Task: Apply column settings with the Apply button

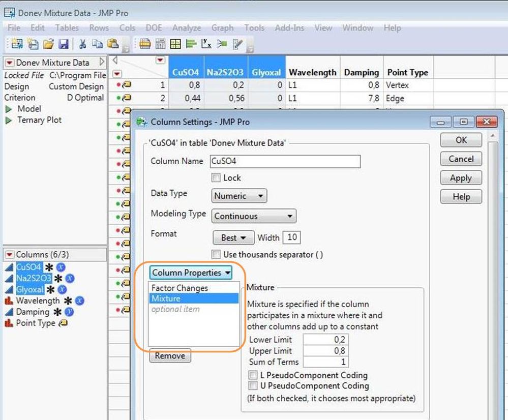Action: coord(460,178)
